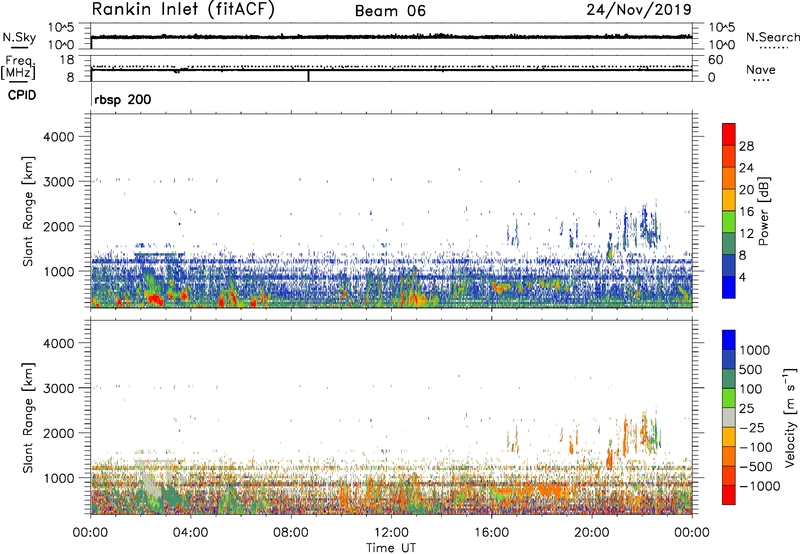The width and height of the screenshot is (800, 554).
Task: Click the "Nave" legend label
Action: pos(761,69)
